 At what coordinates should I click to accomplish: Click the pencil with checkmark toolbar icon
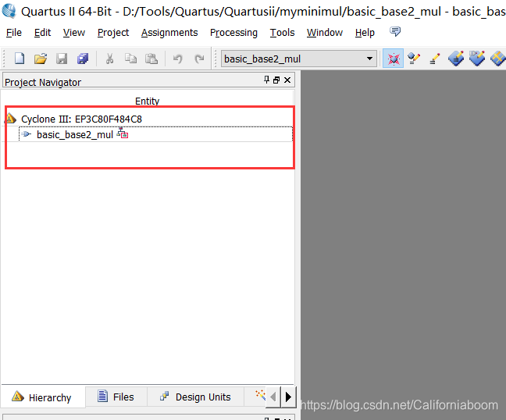click(414, 59)
